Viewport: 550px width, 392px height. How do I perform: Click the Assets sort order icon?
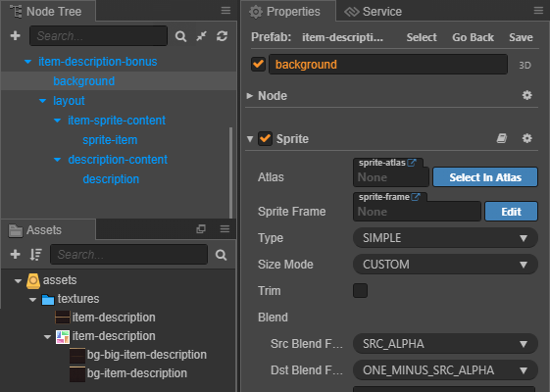pyautogui.click(x=35, y=255)
